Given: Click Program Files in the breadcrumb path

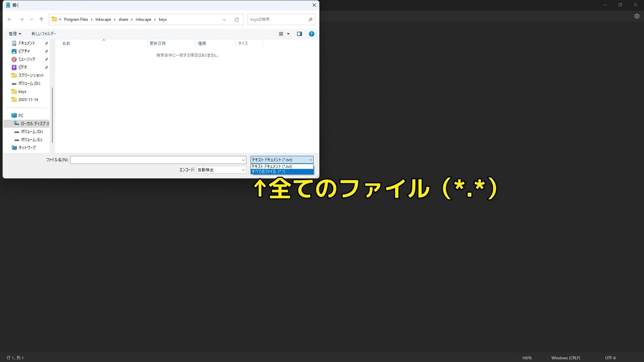Looking at the screenshot, I should (x=75, y=19).
